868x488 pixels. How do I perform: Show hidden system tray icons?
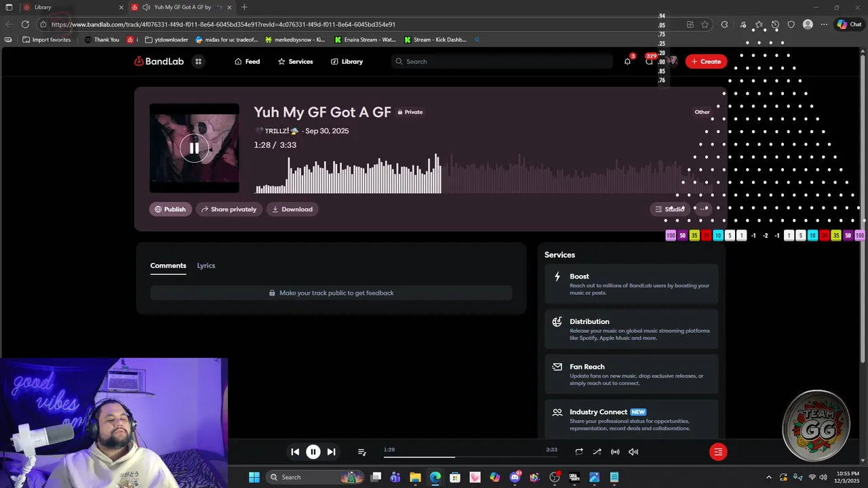(768, 477)
